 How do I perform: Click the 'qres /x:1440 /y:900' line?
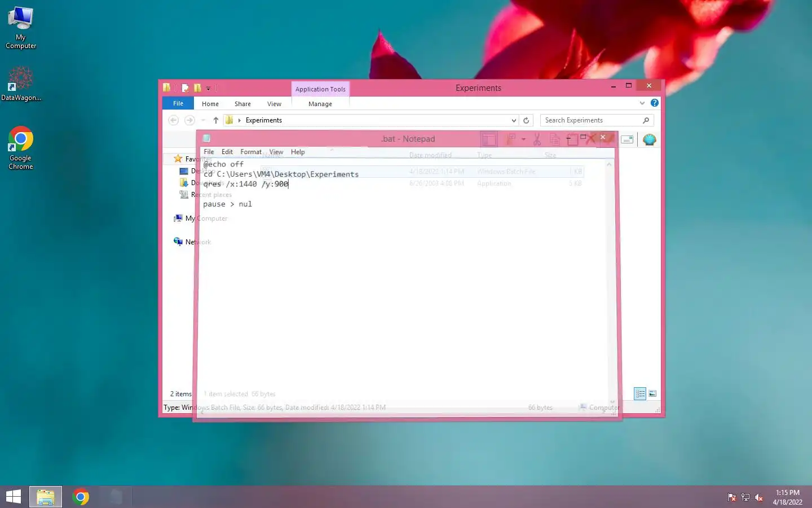coord(246,184)
